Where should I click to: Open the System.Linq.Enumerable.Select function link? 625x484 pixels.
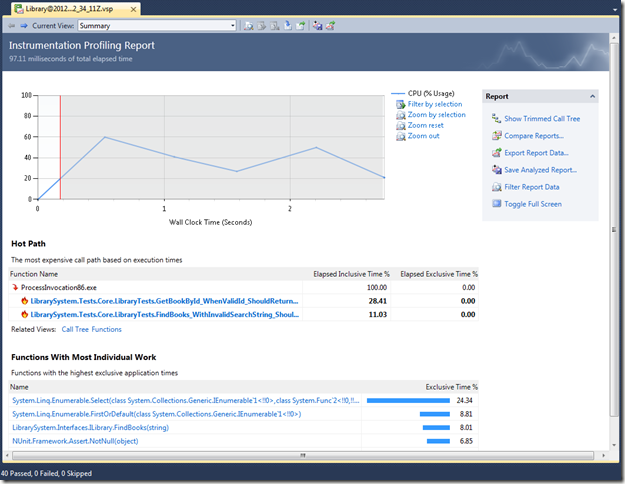186,400
